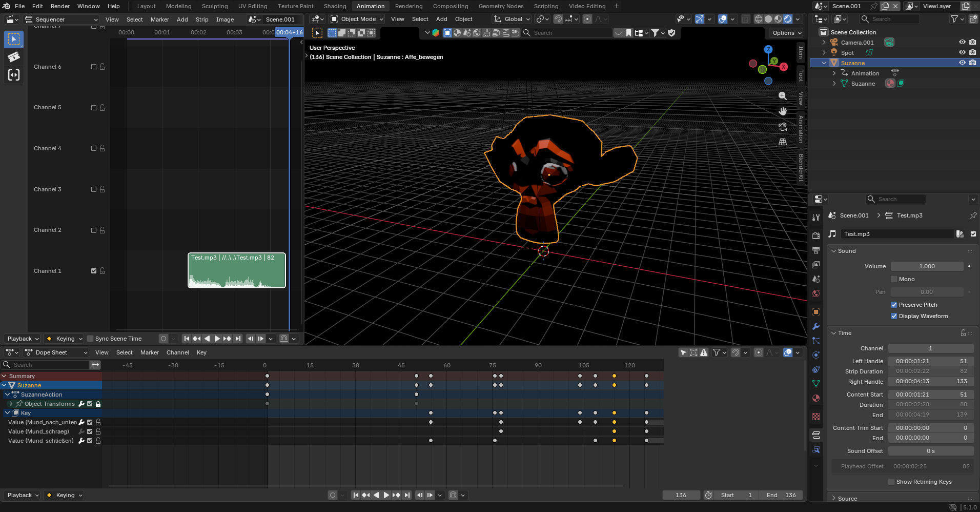Open the sequencer Strip menu
The image size is (980, 512).
[x=202, y=19]
